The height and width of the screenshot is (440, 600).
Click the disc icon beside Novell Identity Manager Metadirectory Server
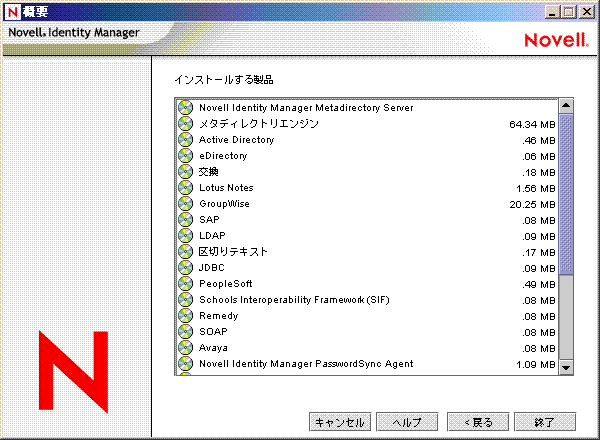pyautogui.click(x=186, y=108)
